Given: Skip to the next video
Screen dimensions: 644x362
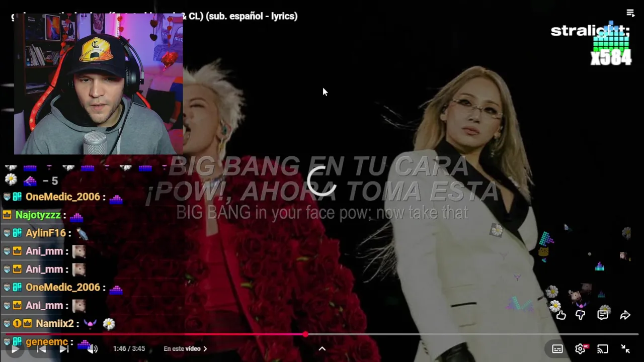Looking at the screenshot, I should pyautogui.click(x=64, y=348).
